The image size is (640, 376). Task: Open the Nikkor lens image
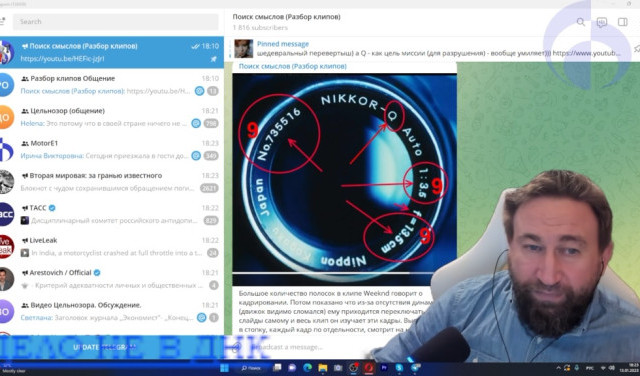[344, 179]
